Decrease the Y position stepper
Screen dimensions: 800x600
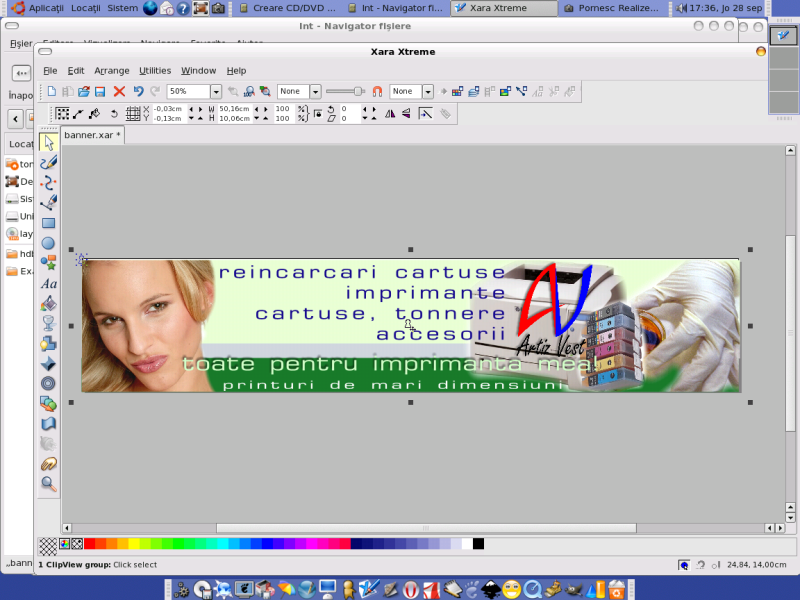(191, 118)
